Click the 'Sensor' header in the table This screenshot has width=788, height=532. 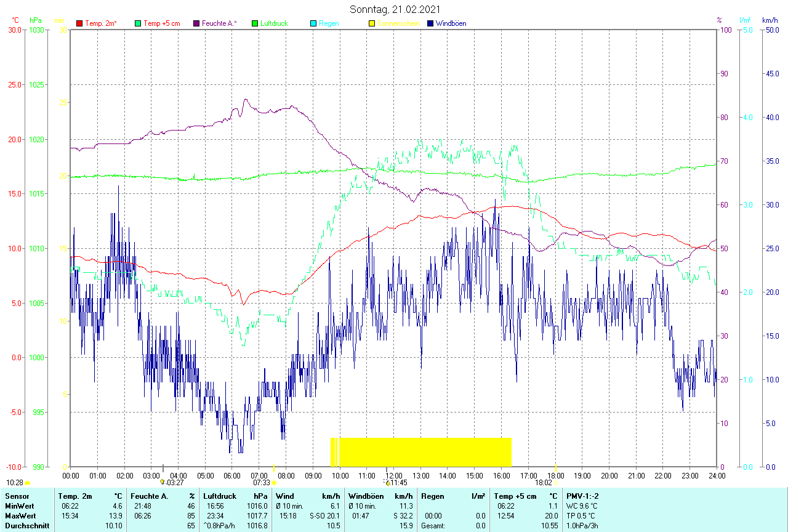click(17, 496)
